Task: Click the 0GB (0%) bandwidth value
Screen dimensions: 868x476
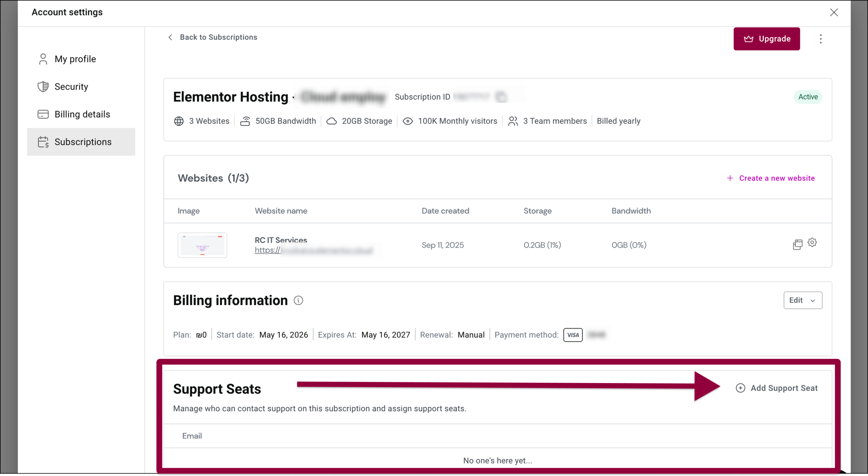Action: point(629,245)
